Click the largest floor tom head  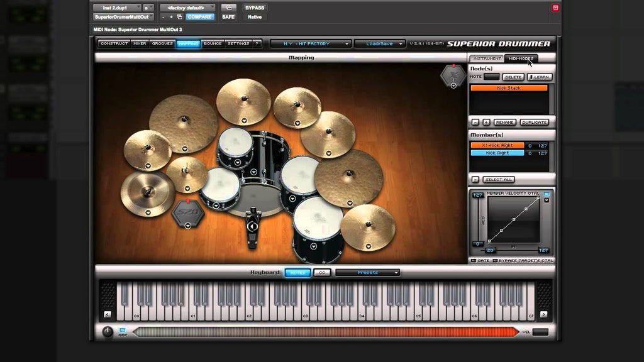pyautogui.click(x=318, y=218)
